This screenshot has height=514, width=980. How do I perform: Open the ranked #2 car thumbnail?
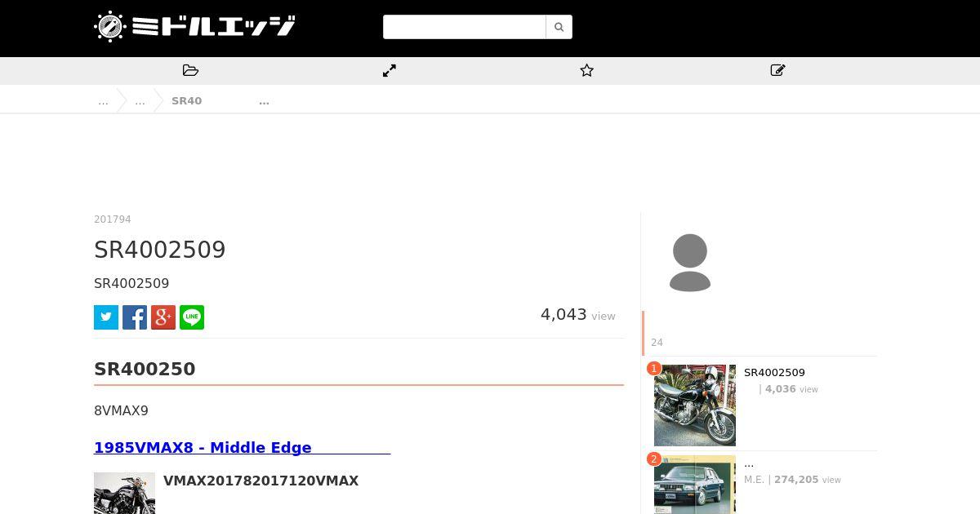point(695,485)
